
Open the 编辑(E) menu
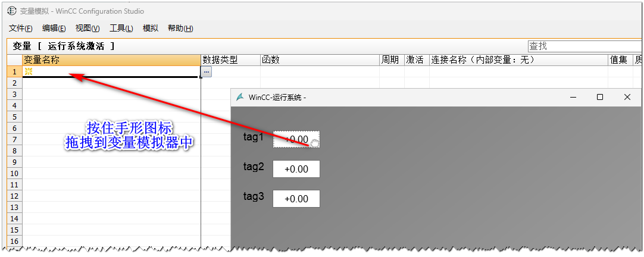click(x=54, y=28)
